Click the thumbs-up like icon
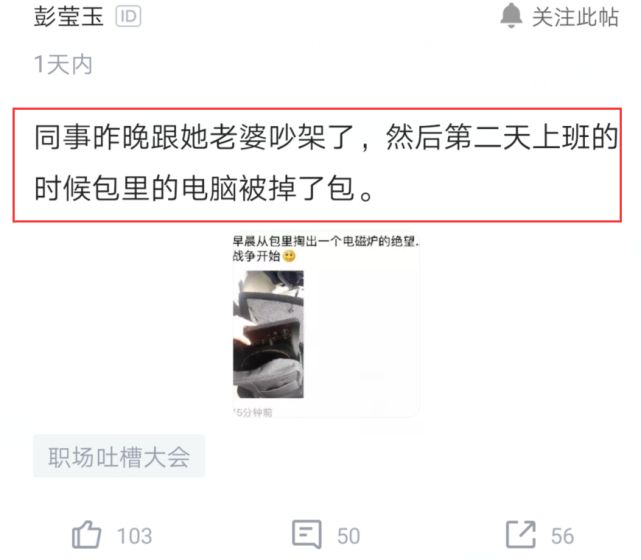Screen dimensions: 641x560 (86, 534)
